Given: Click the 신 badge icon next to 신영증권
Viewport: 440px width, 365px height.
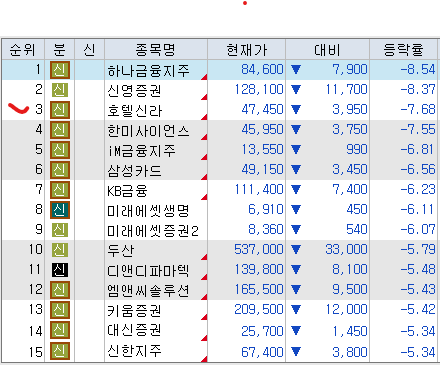Looking at the screenshot, I should click(60, 90).
